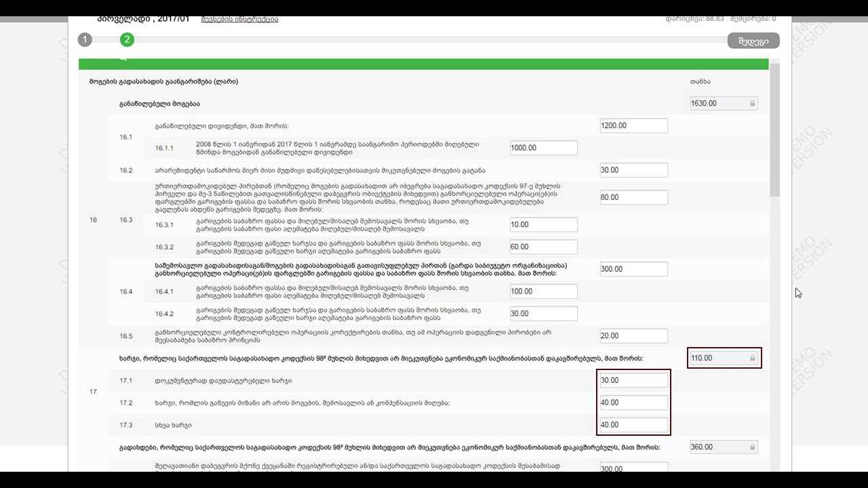Select the green step 2 circle
Viewport: 868px width, 488px height.
[x=127, y=40]
